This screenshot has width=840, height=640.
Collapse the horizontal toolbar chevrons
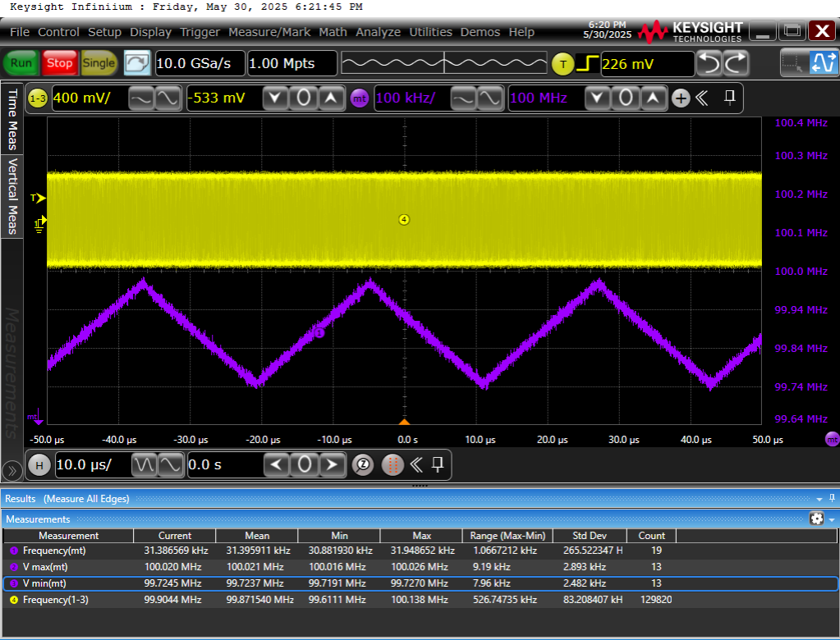pos(416,464)
